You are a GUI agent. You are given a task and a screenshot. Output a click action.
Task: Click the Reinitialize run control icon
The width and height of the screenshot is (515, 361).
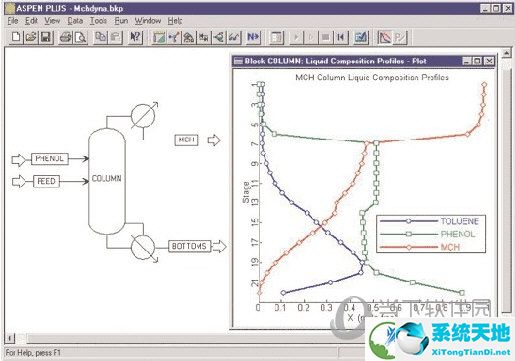pyautogui.click(x=341, y=37)
